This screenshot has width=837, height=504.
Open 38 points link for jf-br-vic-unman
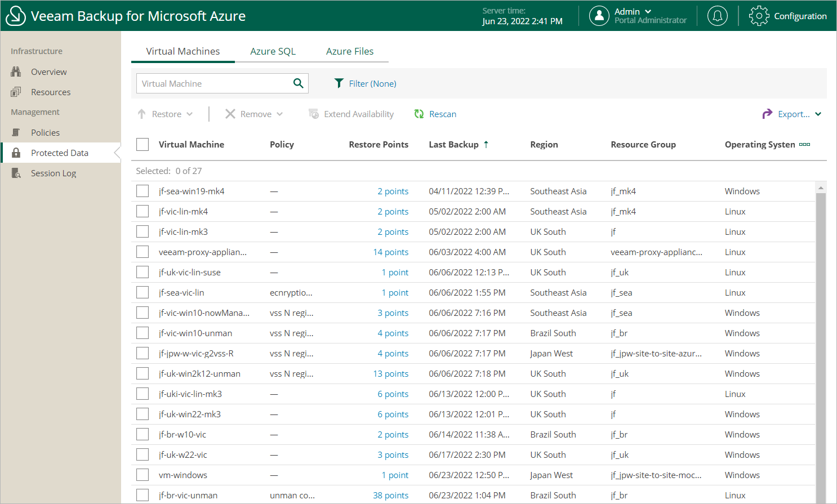pyautogui.click(x=390, y=496)
